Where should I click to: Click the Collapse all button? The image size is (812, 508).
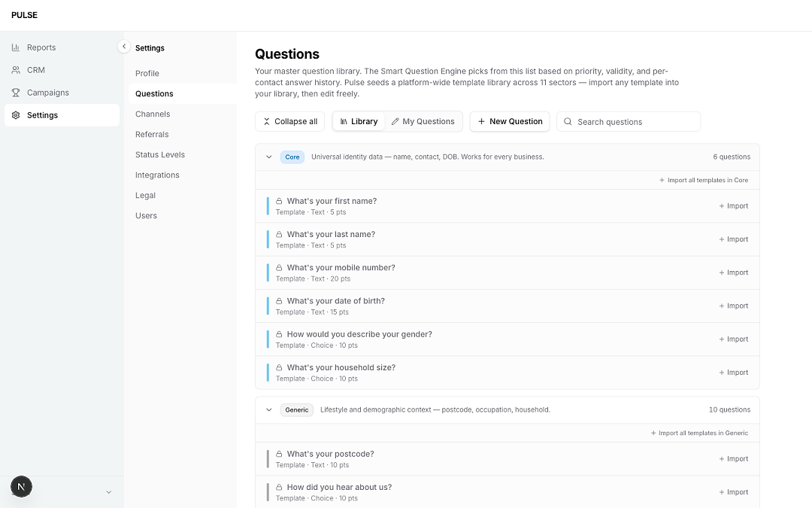[290, 121]
